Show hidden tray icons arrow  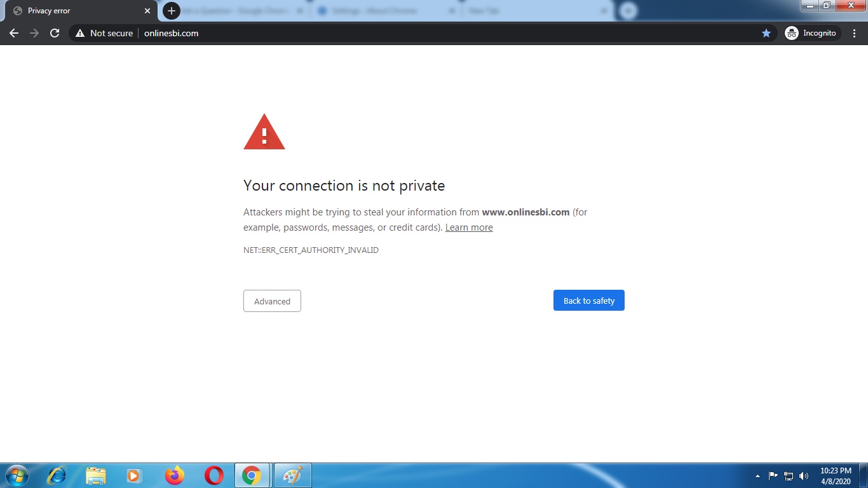coord(757,476)
